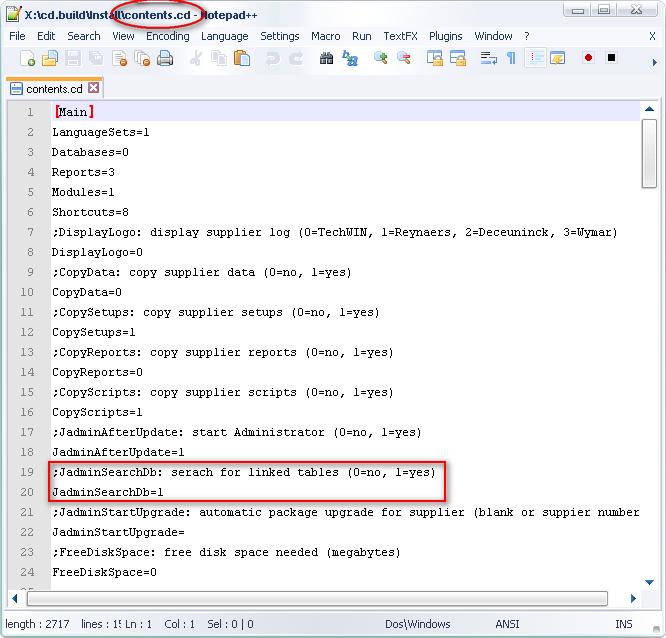Expand hidden toolbar items chevron
This screenshot has height=638, width=666.
point(654,62)
